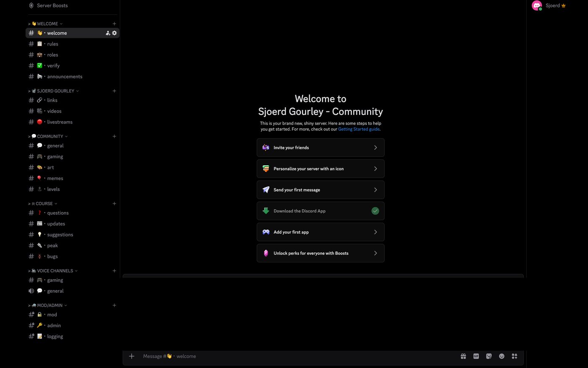This screenshot has height=368, width=588.
Task: Click the chevron on Add your first app
Action: (x=375, y=232)
